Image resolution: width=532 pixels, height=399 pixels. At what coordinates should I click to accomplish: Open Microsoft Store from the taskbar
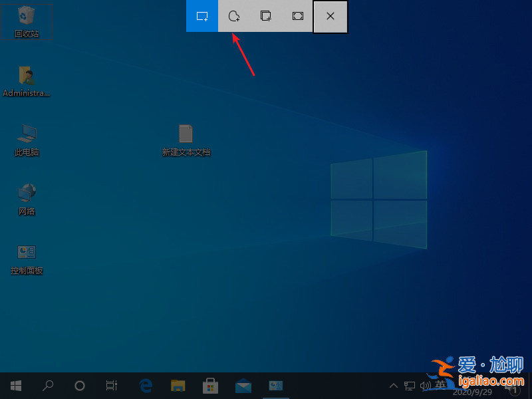210,385
